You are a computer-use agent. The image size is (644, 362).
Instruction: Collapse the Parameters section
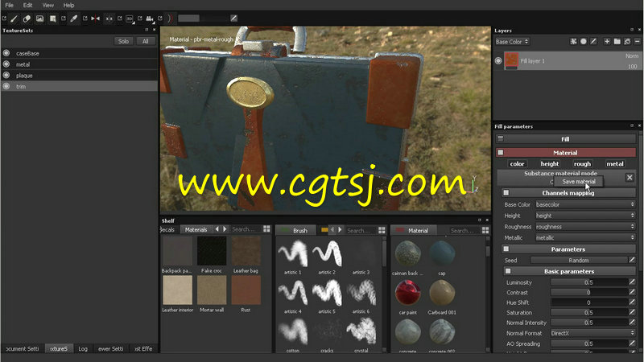506,249
